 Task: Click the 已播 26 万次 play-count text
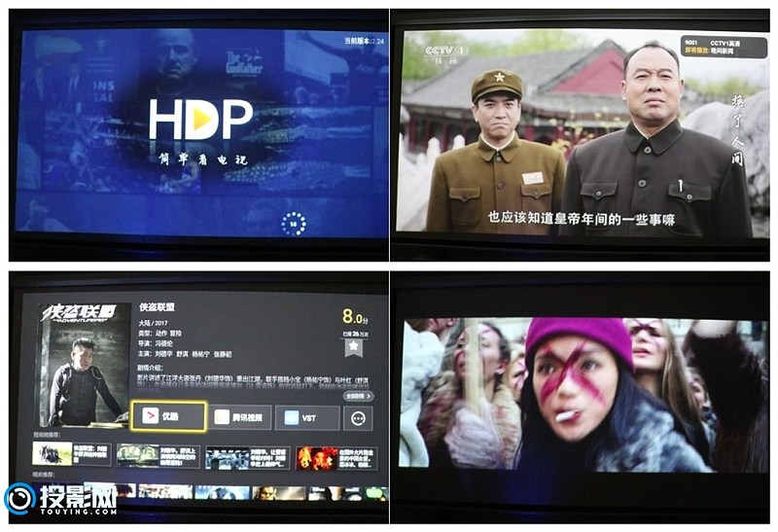coord(355,334)
